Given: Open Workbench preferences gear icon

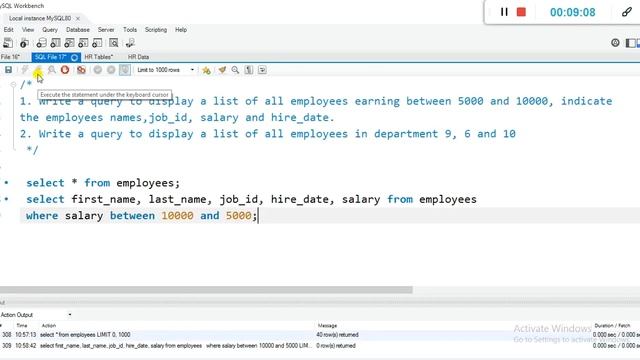Looking at the screenshot, I should coord(615,43).
